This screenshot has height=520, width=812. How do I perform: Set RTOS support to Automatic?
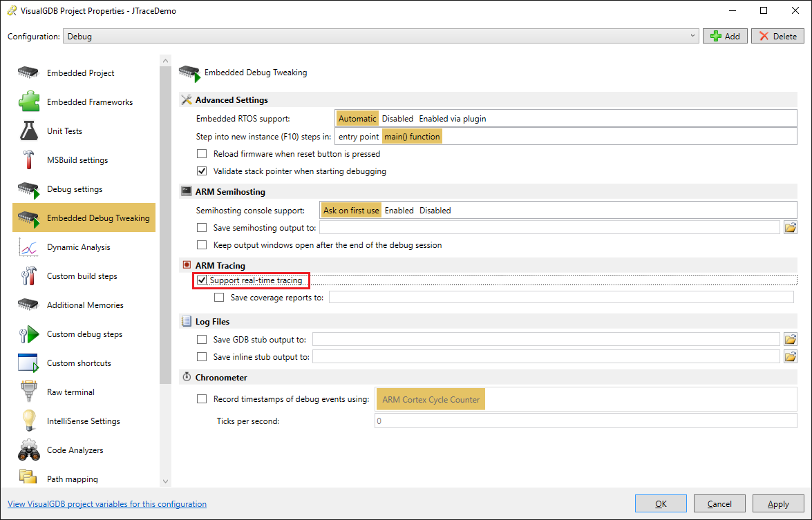(357, 119)
